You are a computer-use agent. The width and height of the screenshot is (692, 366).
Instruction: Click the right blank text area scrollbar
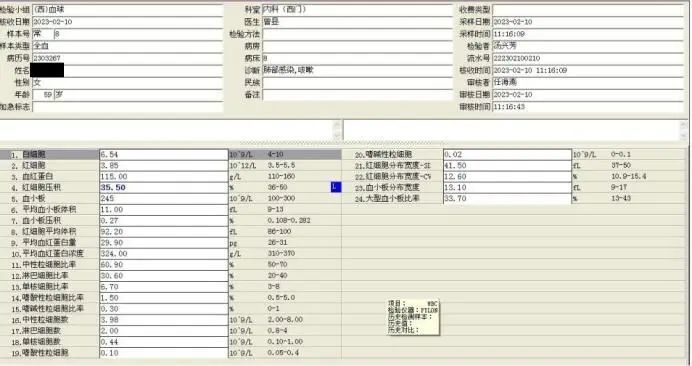coord(684,131)
